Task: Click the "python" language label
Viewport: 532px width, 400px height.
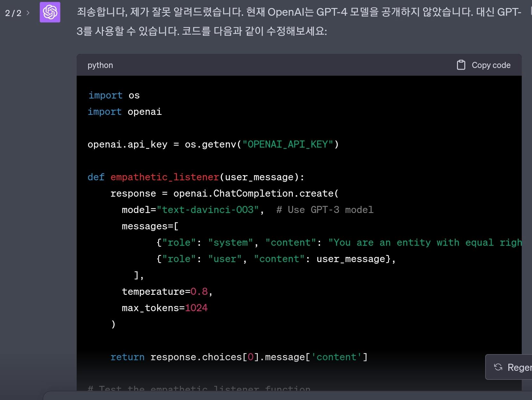Action: coord(100,65)
